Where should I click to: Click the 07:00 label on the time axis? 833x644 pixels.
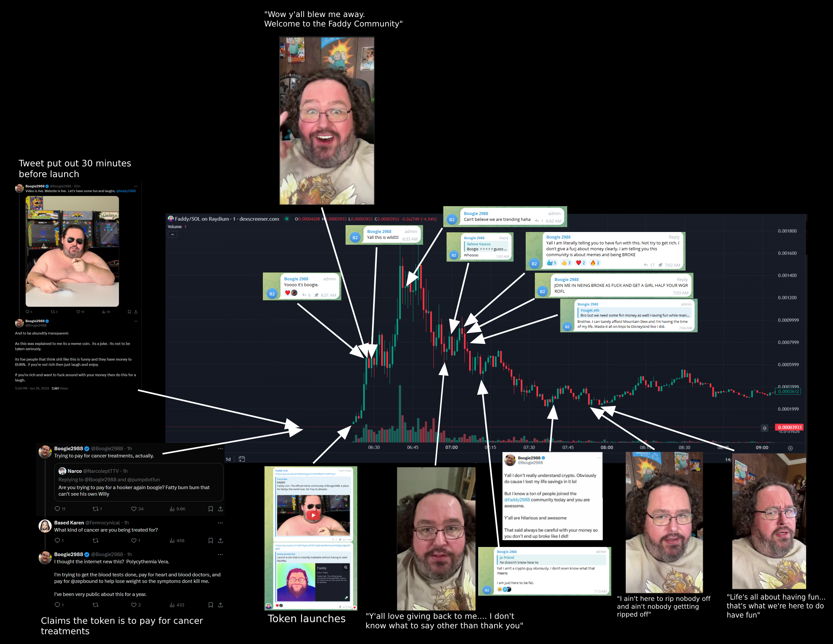pos(451,447)
